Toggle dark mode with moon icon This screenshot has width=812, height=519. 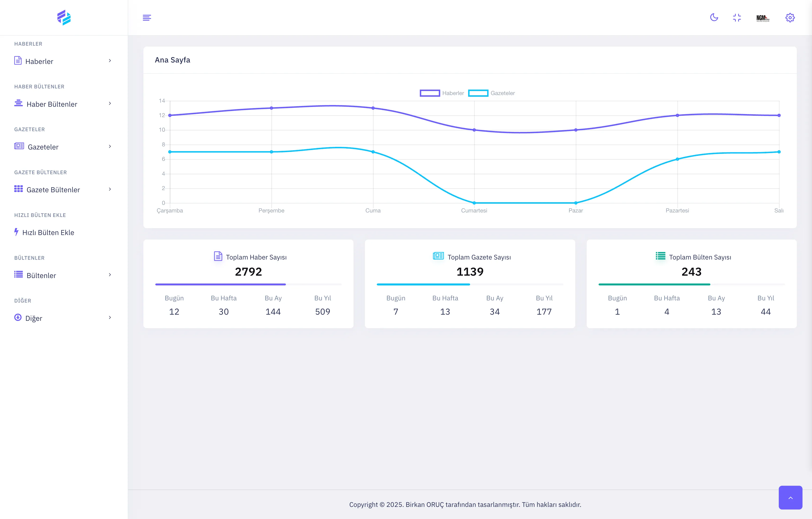coord(714,18)
